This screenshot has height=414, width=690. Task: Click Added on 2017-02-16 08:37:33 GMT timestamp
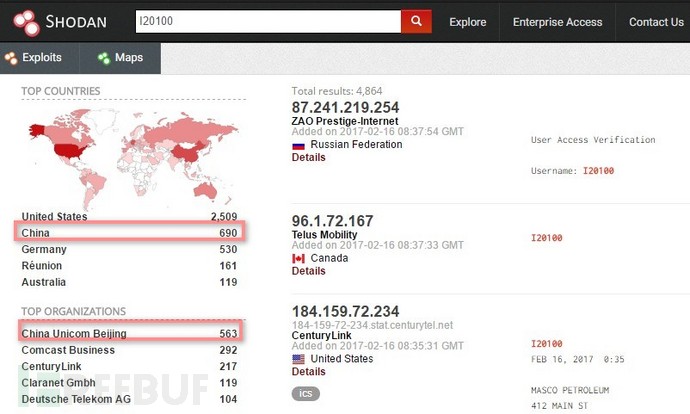point(378,245)
